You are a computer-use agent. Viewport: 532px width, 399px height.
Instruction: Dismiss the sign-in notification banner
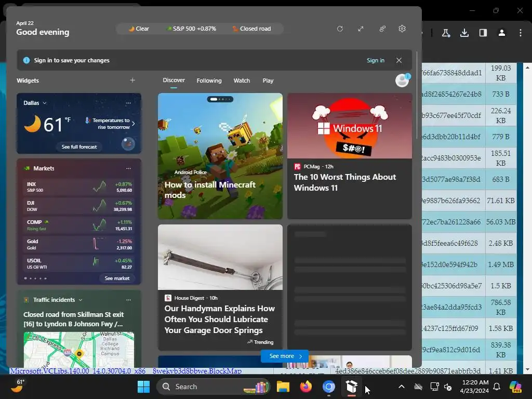click(399, 60)
